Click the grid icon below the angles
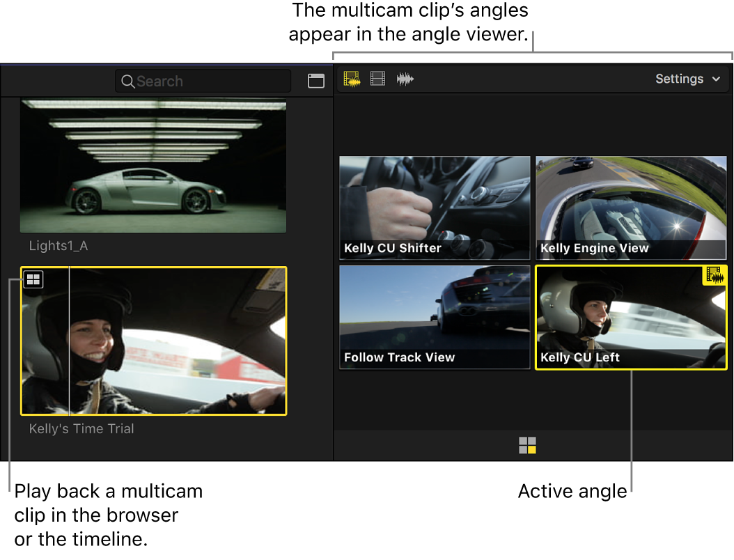The image size is (734, 560). [529, 444]
